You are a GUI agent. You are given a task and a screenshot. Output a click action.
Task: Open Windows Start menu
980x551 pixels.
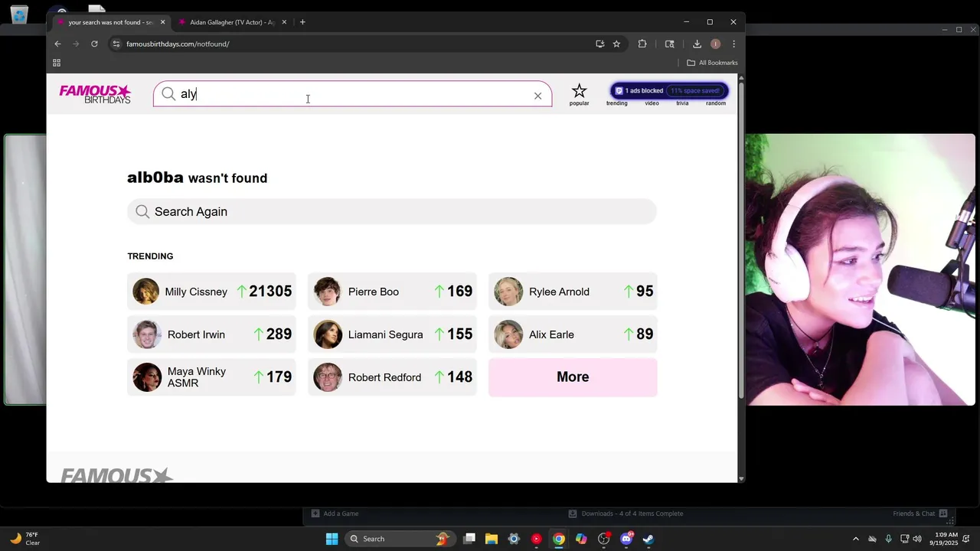(332, 539)
